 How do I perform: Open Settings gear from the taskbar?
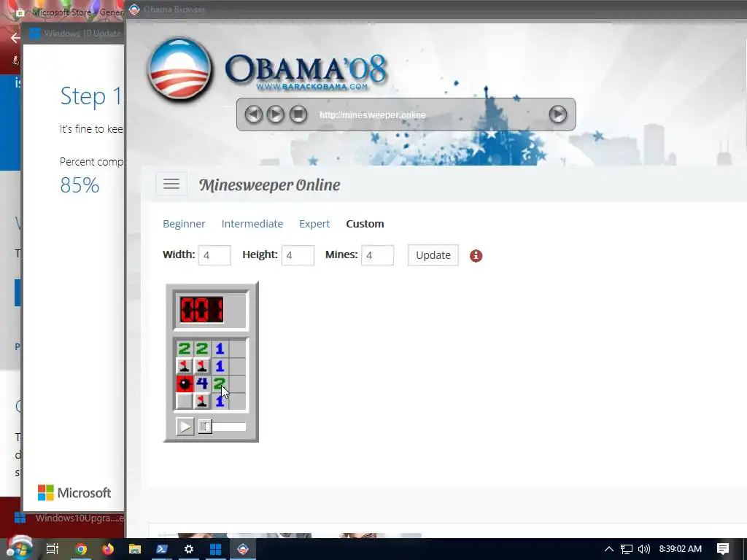pyautogui.click(x=189, y=549)
